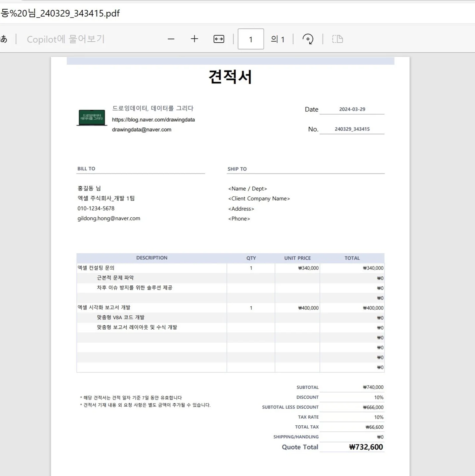Click the 엑셀 컨설팅 문의 row description
475x476 pixels.
point(96,268)
